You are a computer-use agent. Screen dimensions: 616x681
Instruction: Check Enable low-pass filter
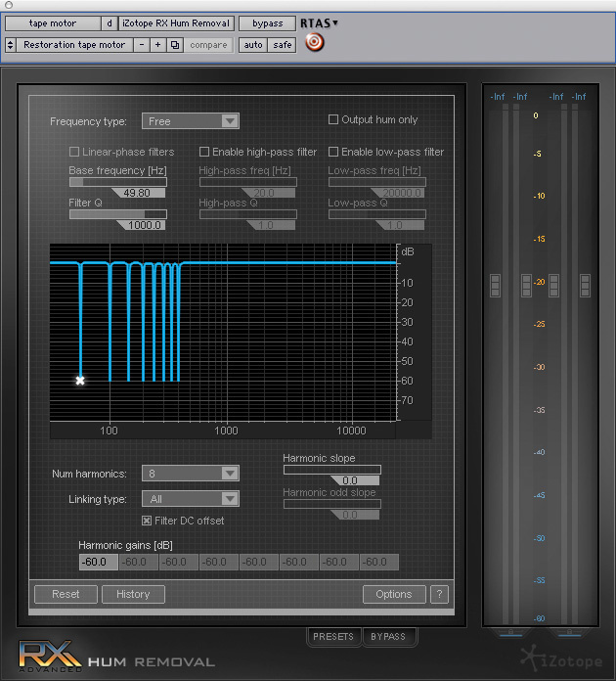click(333, 152)
